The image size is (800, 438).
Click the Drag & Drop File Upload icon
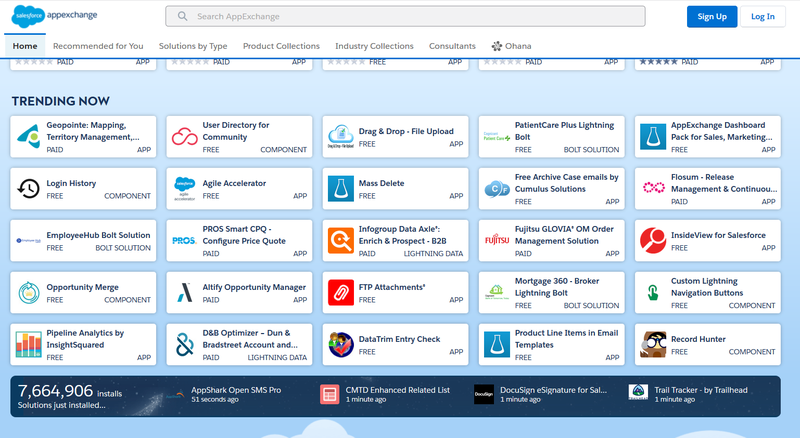(341, 136)
